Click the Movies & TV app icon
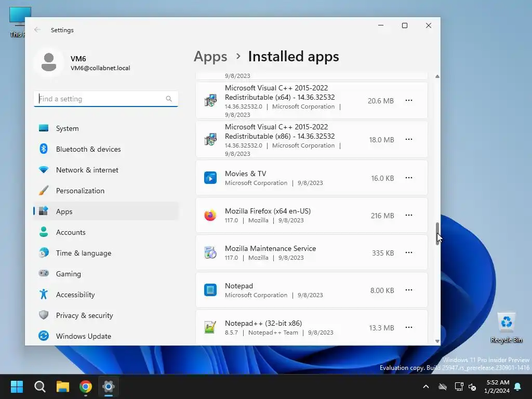 210,178
